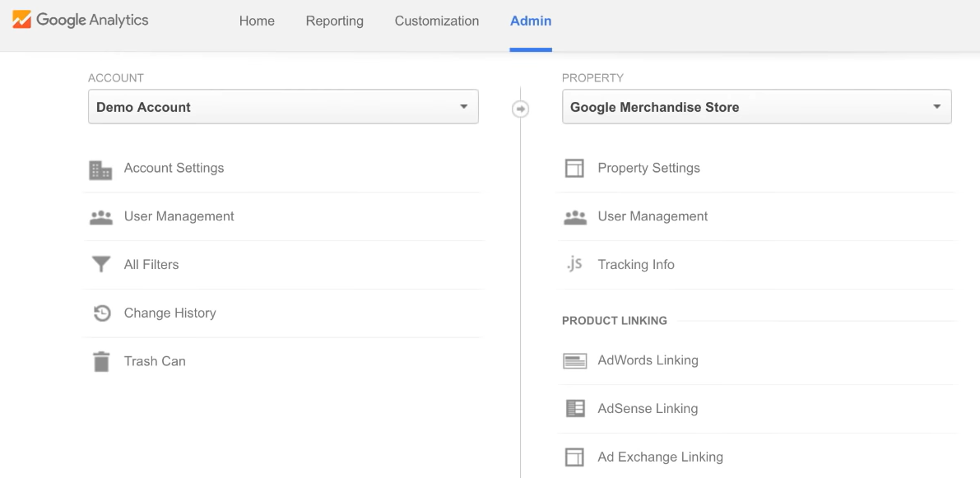980x478 pixels.
Task: Open User Management under Account
Action: 179,216
